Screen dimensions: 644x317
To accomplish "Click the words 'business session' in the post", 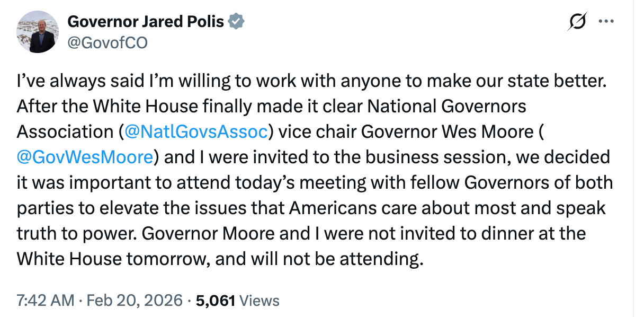I will [x=440, y=157].
